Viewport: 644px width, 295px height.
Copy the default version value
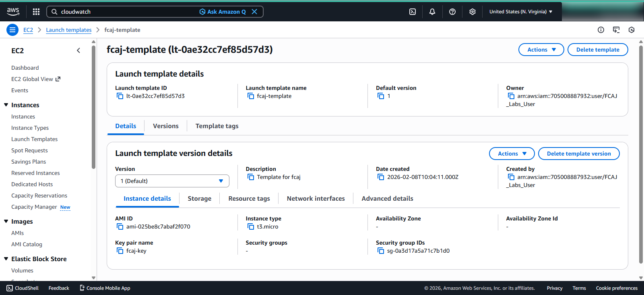(x=381, y=96)
